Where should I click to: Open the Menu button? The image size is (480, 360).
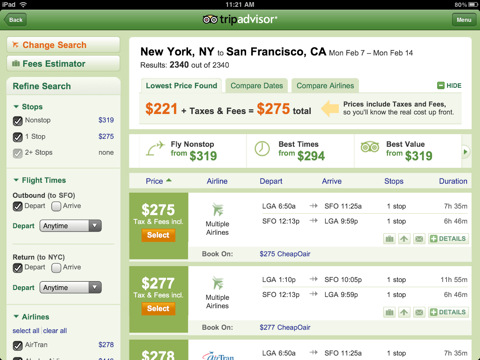point(464,20)
